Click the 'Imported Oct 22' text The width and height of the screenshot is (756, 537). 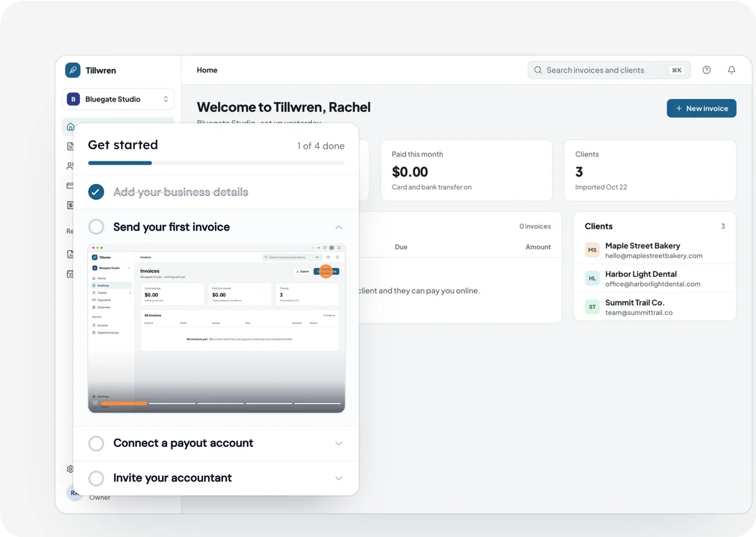pyautogui.click(x=601, y=187)
